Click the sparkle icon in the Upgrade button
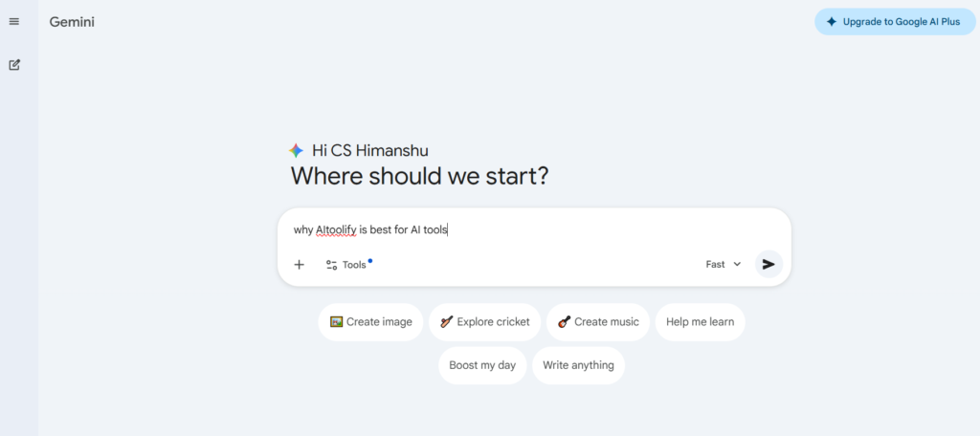This screenshot has width=980, height=436. (832, 21)
